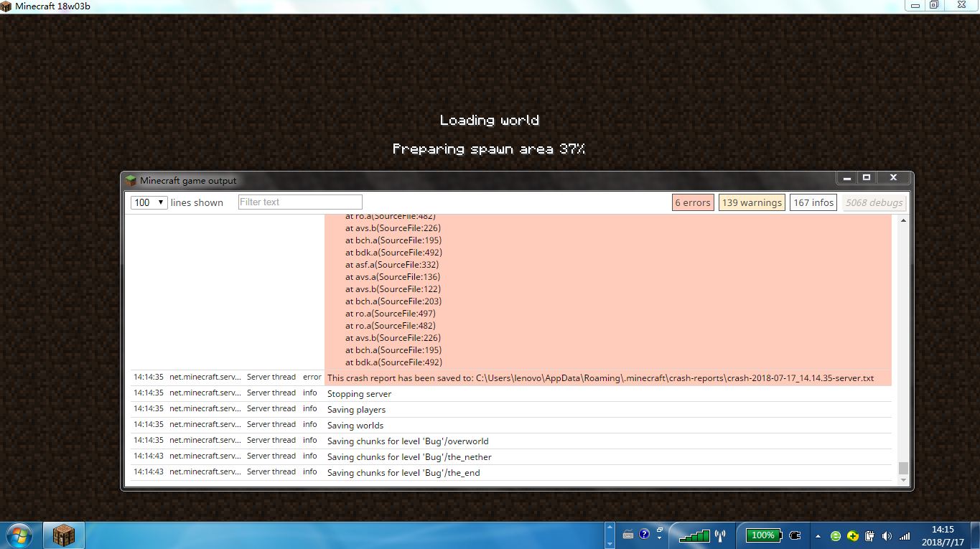Viewport: 980px width, 549px height.
Task: Close the Minecraft game output window
Action: [x=893, y=177]
